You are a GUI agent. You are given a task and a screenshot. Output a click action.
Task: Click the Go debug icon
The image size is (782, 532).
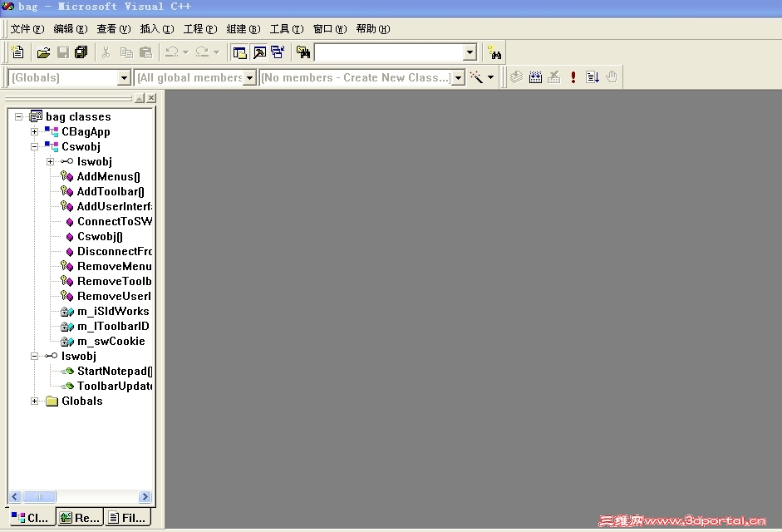tap(592, 76)
